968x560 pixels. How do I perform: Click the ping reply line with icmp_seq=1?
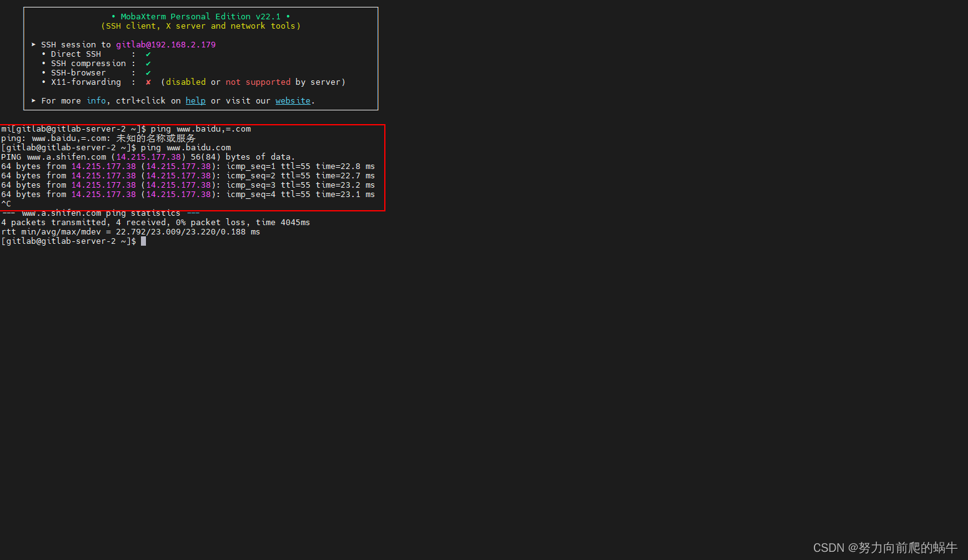pyautogui.click(x=188, y=167)
